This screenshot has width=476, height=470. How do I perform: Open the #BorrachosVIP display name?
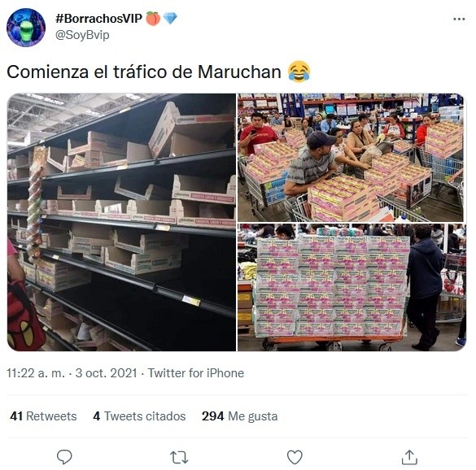pyautogui.click(x=98, y=19)
